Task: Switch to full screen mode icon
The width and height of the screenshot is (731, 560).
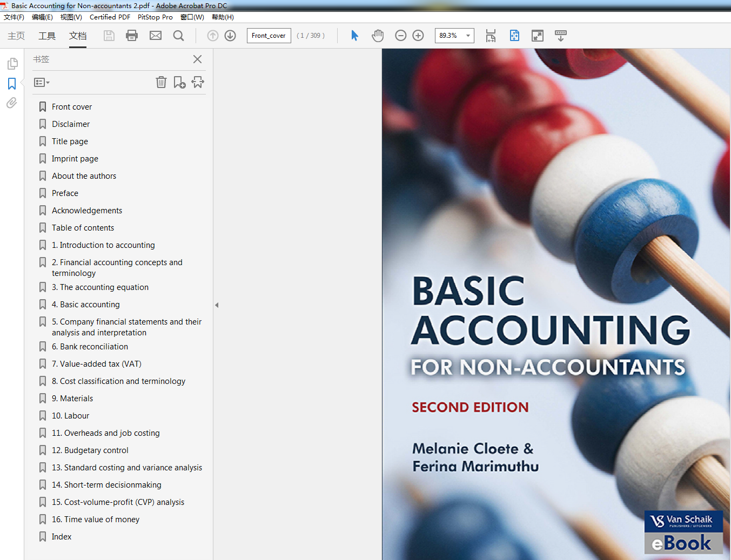Action: (538, 36)
